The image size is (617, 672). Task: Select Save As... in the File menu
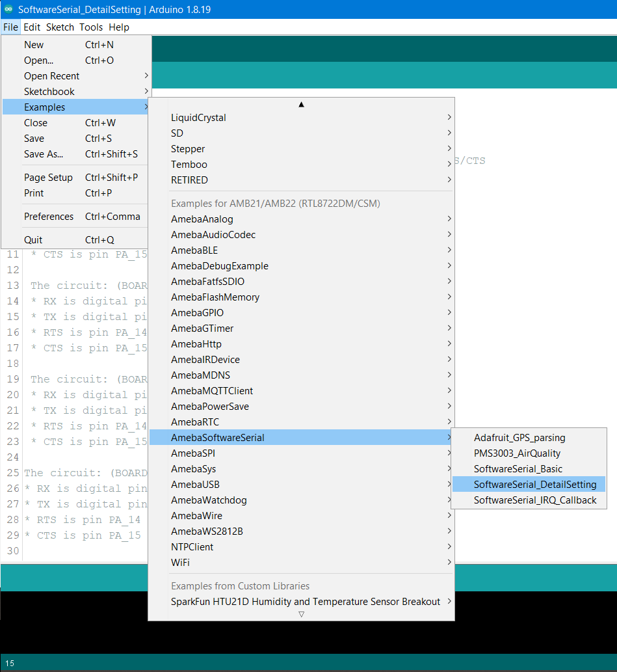[76, 154]
